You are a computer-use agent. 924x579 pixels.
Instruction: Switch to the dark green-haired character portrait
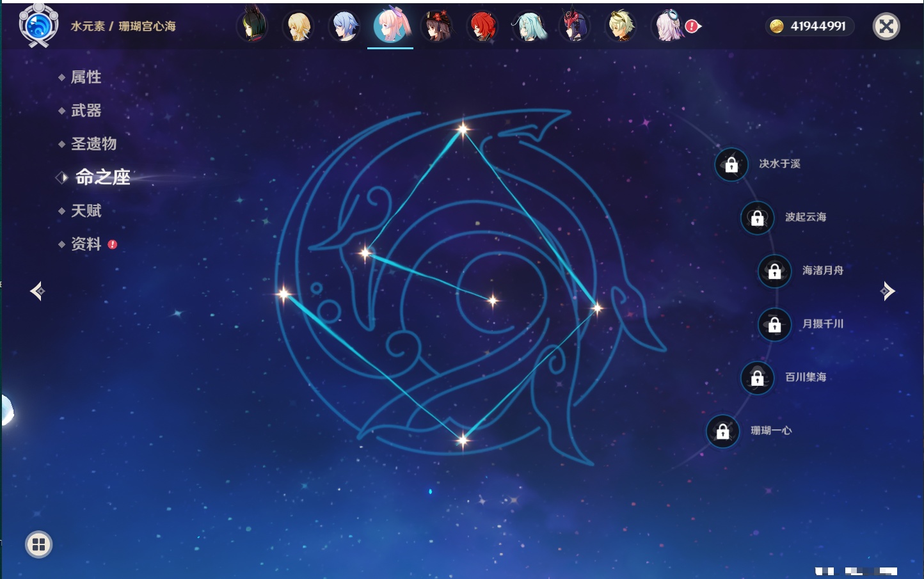[252, 26]
